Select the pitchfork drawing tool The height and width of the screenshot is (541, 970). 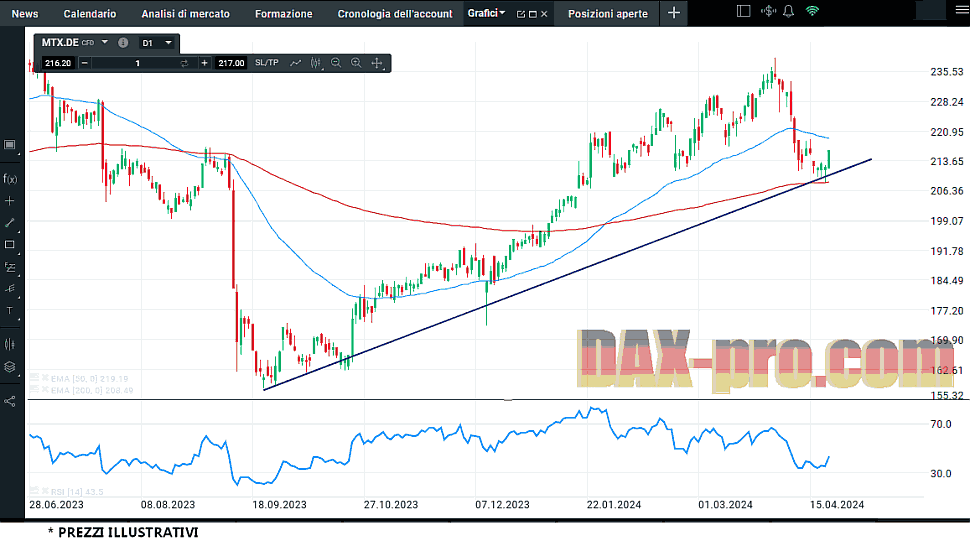(9, 289)
